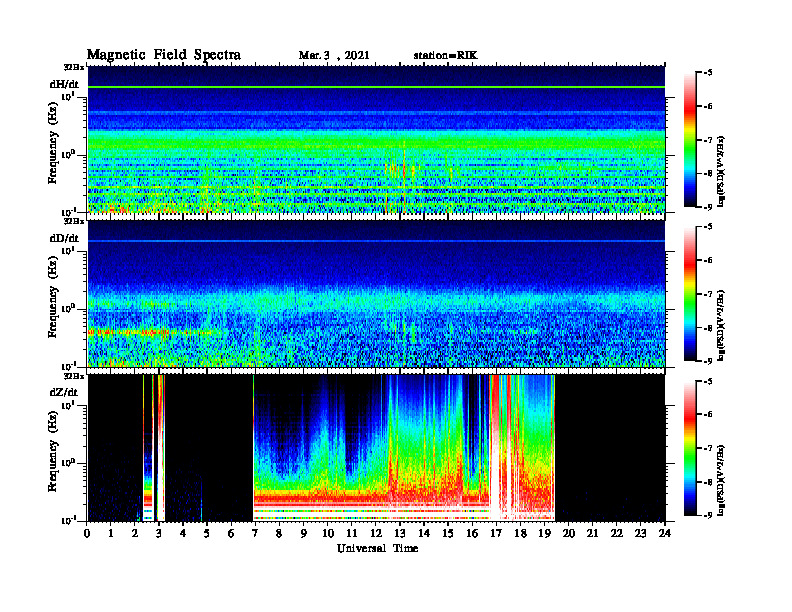Click "Frequency (Hz)" label of dZ/dt panel

(x=53, y=451)
